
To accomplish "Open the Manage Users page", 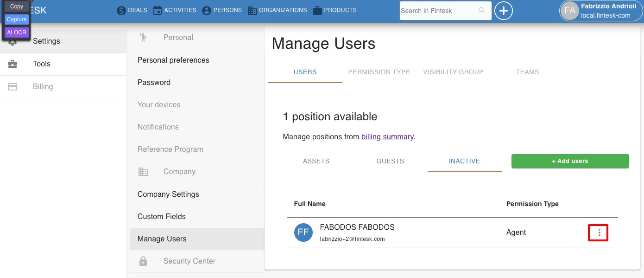I will (x=197, y=239).
